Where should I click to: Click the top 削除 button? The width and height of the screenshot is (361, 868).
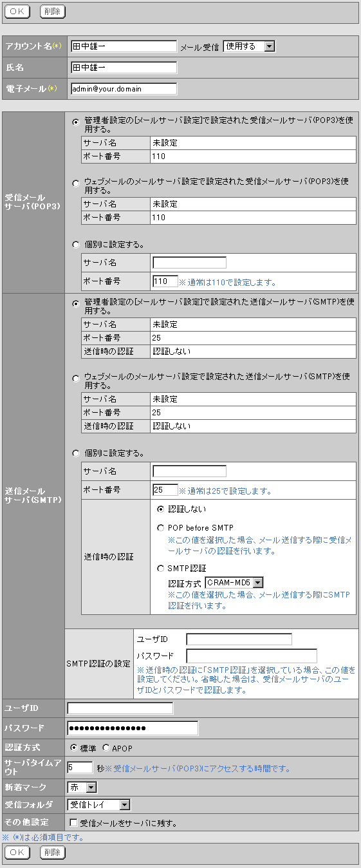pyautogui.click(x=52, y=12)
